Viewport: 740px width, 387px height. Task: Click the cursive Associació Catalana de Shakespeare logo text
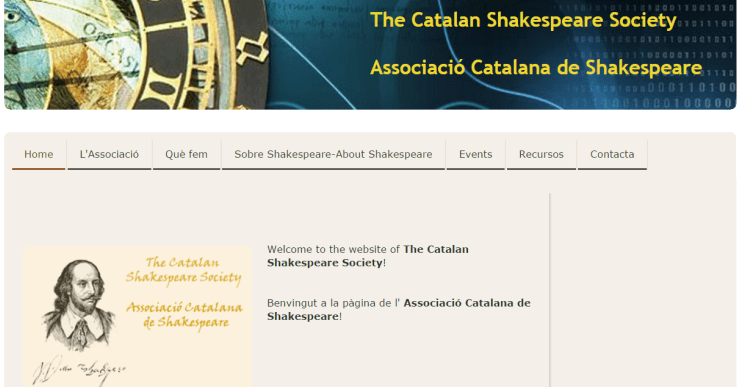[x=185, y=315]
